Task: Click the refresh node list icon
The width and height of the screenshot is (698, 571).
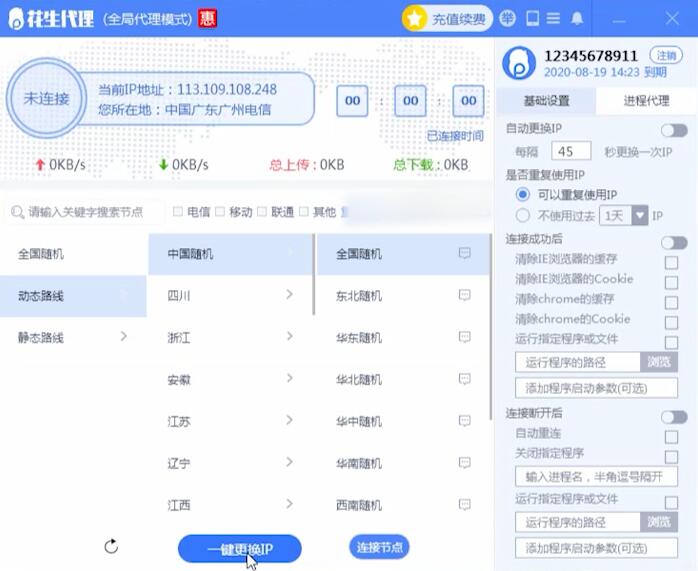Action: point(111,546)
